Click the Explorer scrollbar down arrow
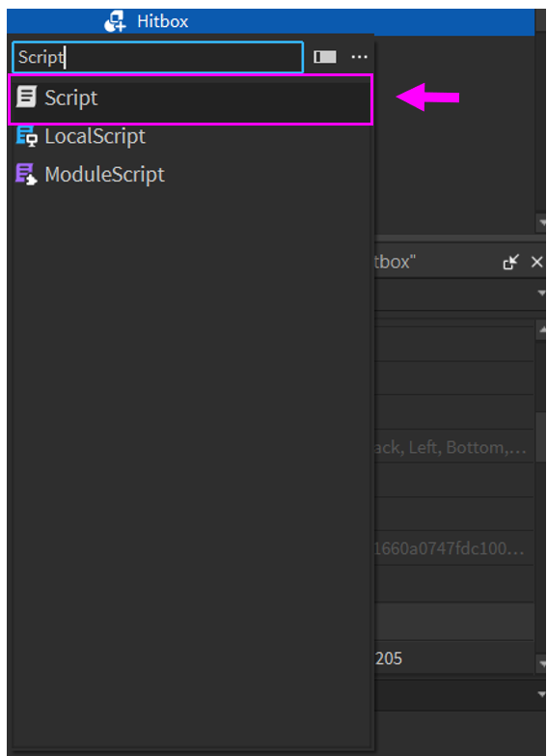Image resolution: width=547 pixels, height=756 pixels. click(x=541, y=223)
